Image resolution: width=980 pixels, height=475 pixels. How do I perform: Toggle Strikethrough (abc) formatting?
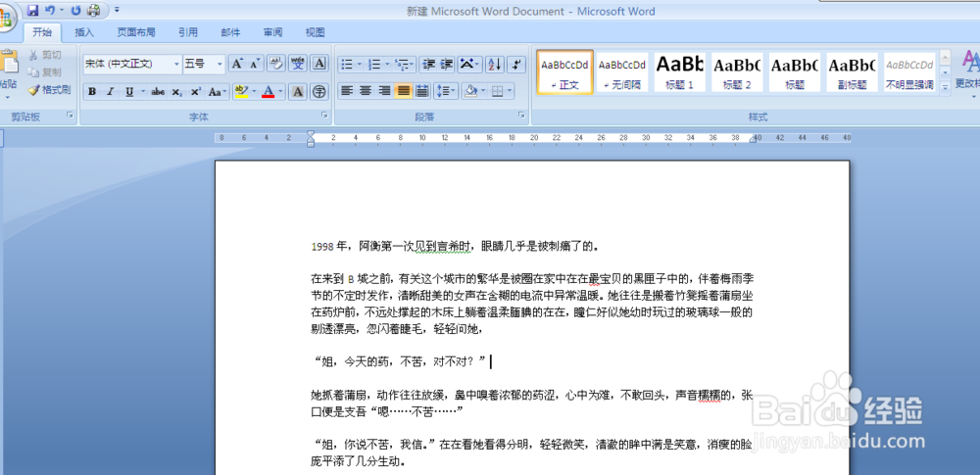point(158,92)
